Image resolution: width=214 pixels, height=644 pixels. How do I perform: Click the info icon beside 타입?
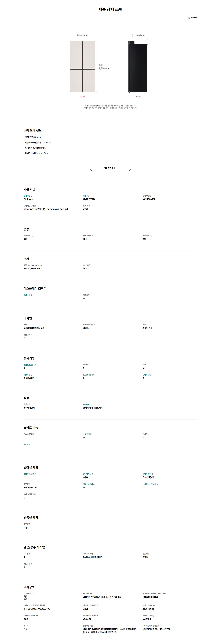(x=88, y=196)
